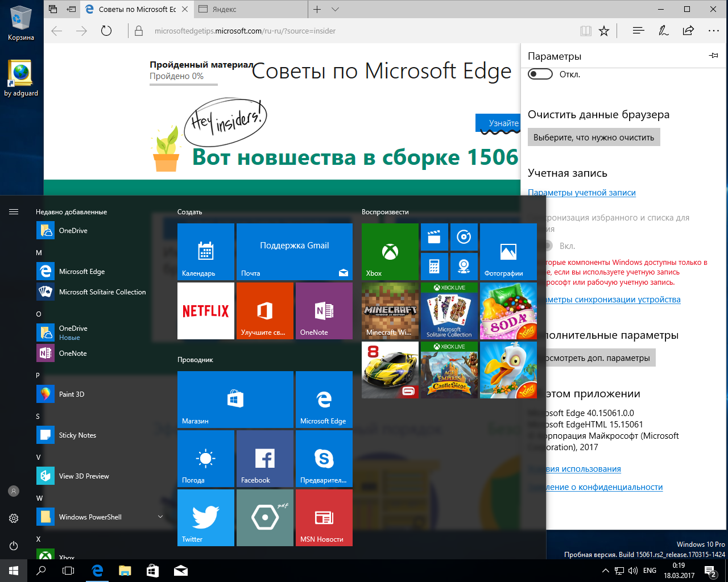
Task: Open the Skype preview tile
Action: tap(324, 459)
